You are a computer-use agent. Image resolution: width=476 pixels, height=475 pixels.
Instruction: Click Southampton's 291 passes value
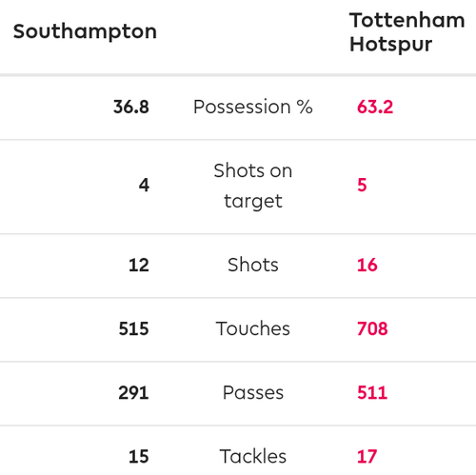[x=133, y=393]
